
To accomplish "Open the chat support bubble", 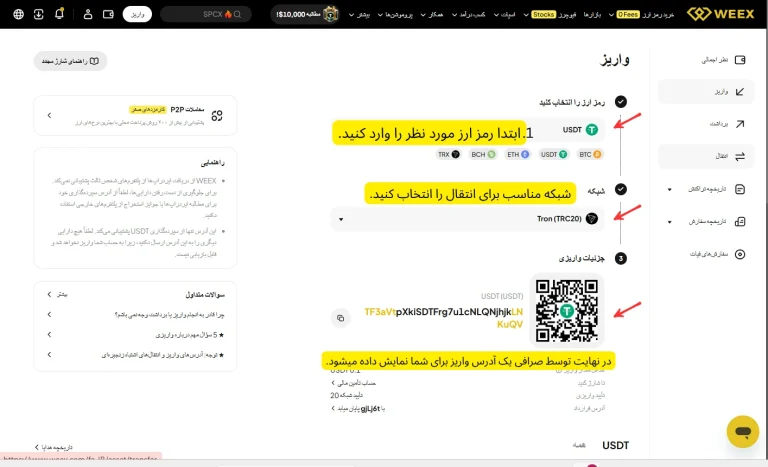I will click(743, 432).
